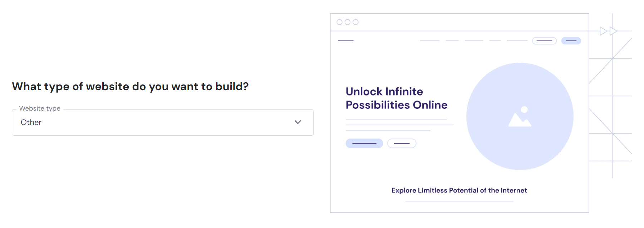
Task: Click the outlined pill in mockup navbar
Action: pos(544,41)
